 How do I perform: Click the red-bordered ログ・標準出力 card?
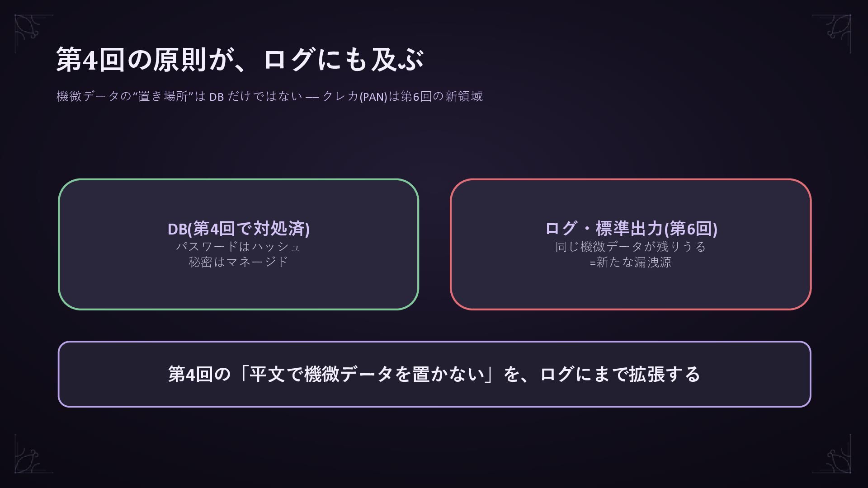[631, 244]
